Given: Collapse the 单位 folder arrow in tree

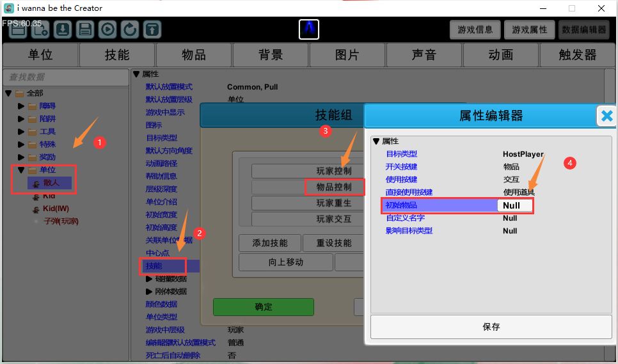Looking at the screenshot, I should (x=21, y=170).
